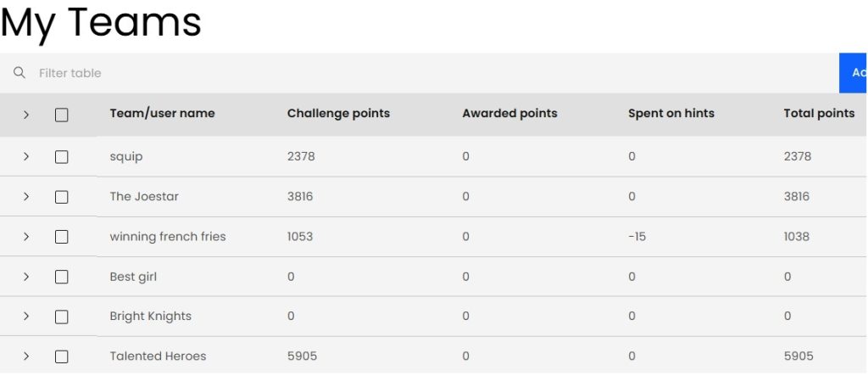This screenshot has height=376, width=868.
Task: Click the search magnifier icon
Action: (x=19, y=73)
